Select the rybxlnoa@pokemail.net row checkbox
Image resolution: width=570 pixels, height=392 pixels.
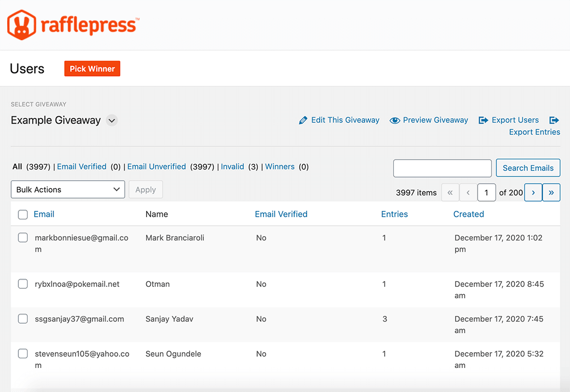(x=23, y=284)
